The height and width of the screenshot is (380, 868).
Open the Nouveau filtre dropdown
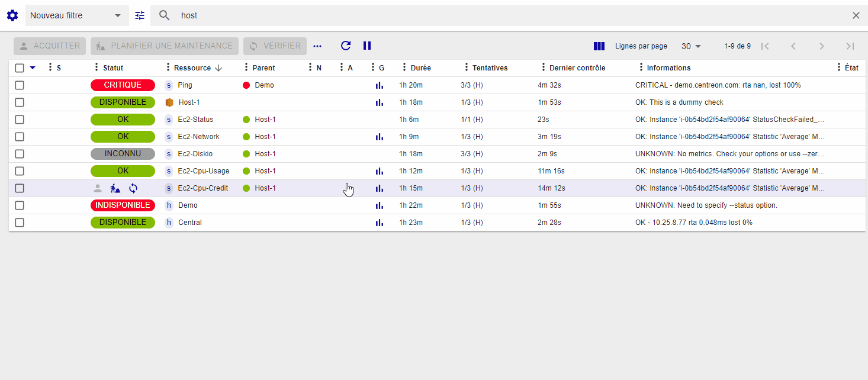[76, 15]
